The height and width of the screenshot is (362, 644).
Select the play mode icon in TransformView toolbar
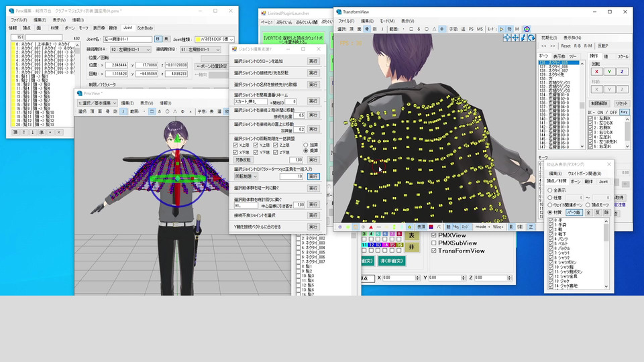pyautogui.click(x=502, y=29)
